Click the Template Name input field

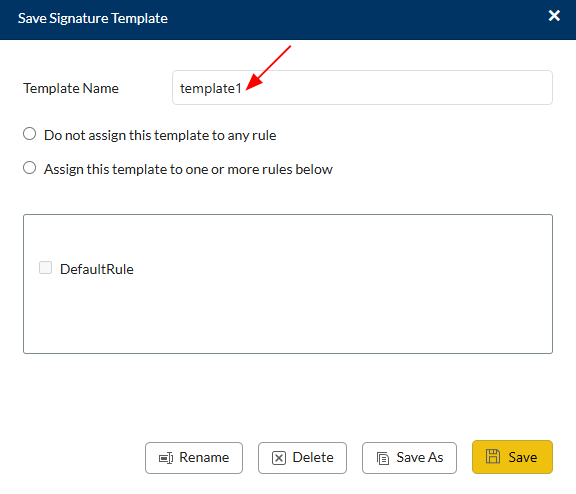coord(362,88)
